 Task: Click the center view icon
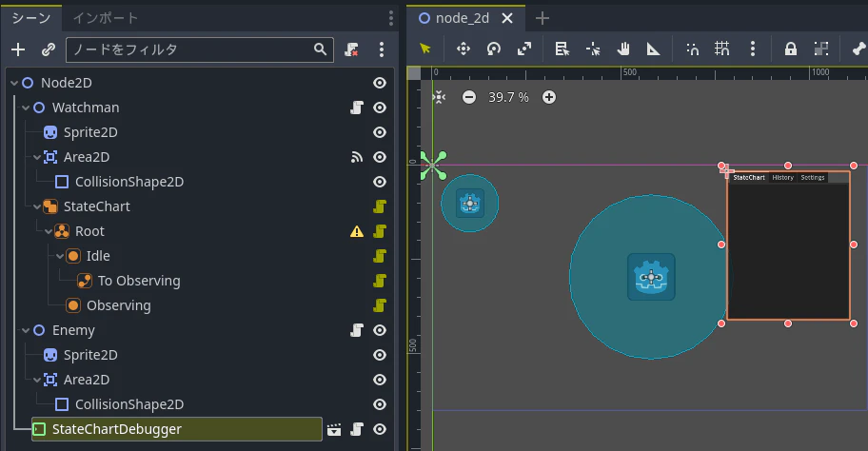click(x=439, y=97)
